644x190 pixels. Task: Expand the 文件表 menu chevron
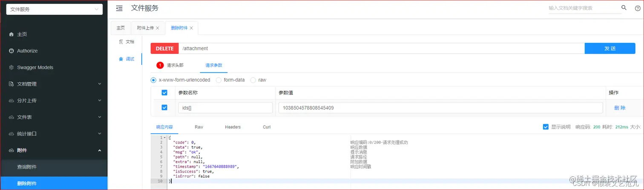click(x=99, y=117)
